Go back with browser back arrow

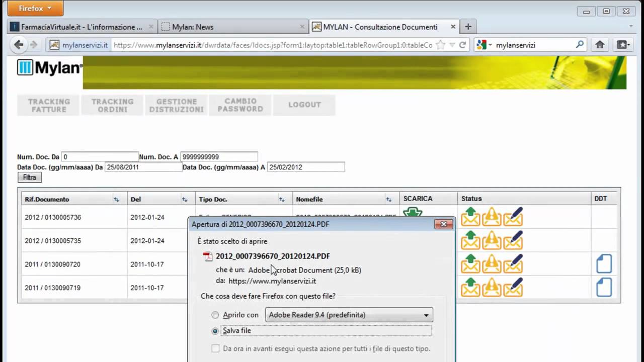coord(19,45)
